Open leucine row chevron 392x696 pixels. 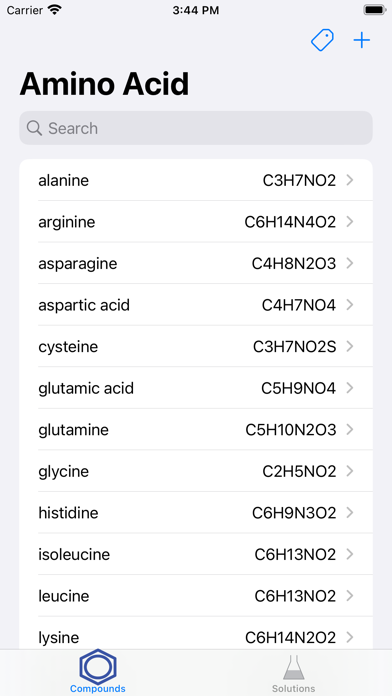[350, 596]
